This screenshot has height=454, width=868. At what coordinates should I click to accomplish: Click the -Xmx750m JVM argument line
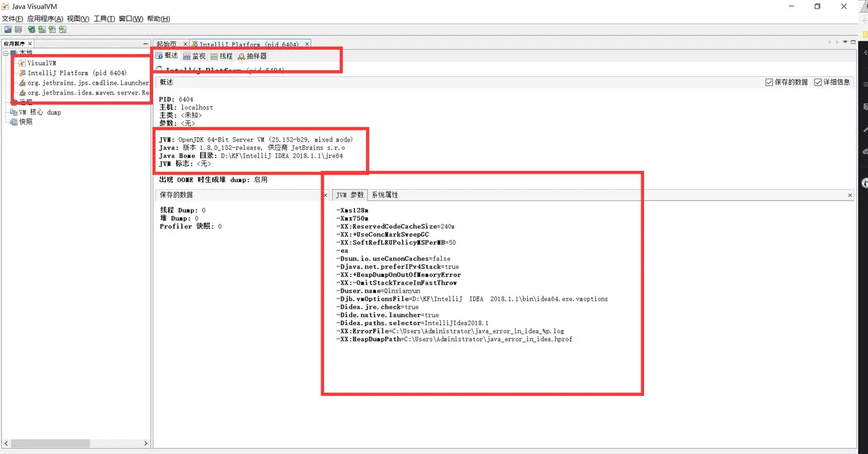click(x=352, y=219)
